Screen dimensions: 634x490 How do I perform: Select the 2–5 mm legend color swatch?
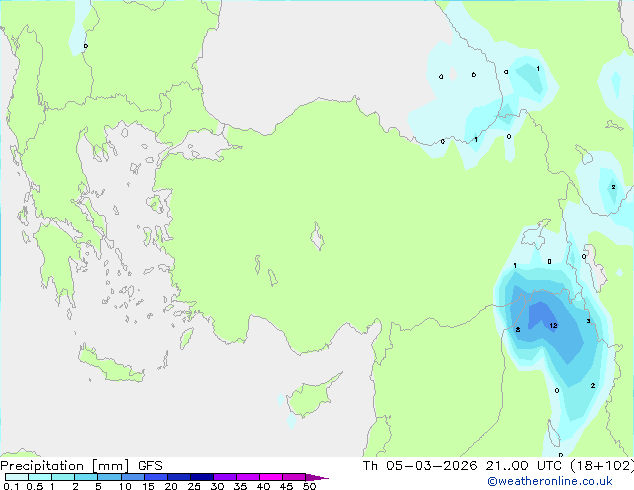tap(86, 477)
